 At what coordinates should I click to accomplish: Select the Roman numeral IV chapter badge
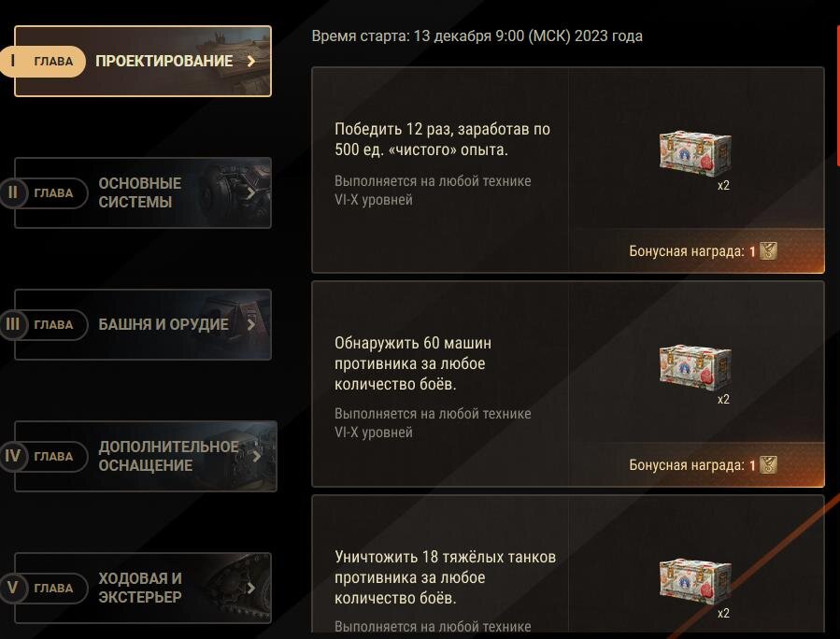[13, 456]
